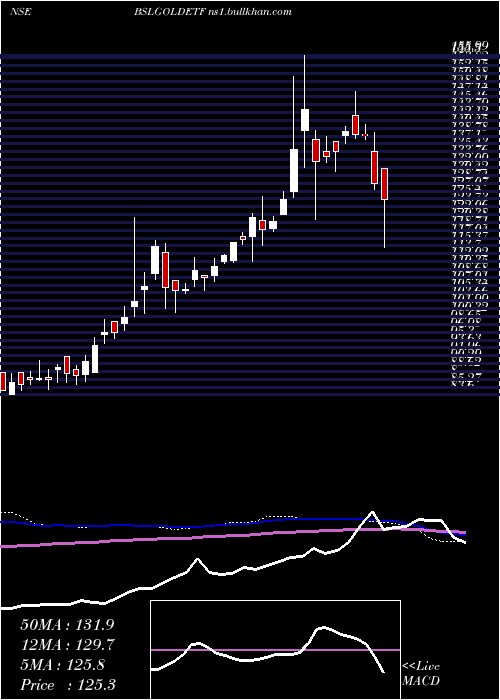Select the 12MA : 129.7 value
The image size is (500, 700).
pos(68,645)
